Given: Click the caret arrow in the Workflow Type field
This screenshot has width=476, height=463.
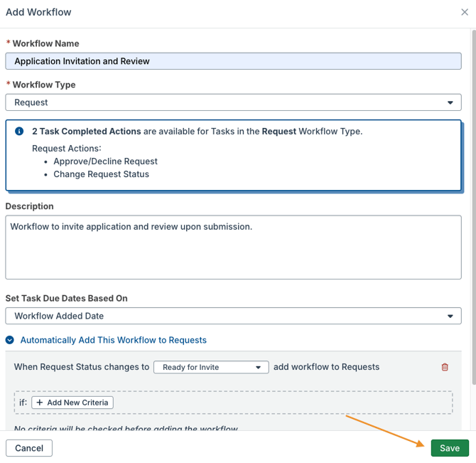Looking at the screenshot, I should 450,102.
